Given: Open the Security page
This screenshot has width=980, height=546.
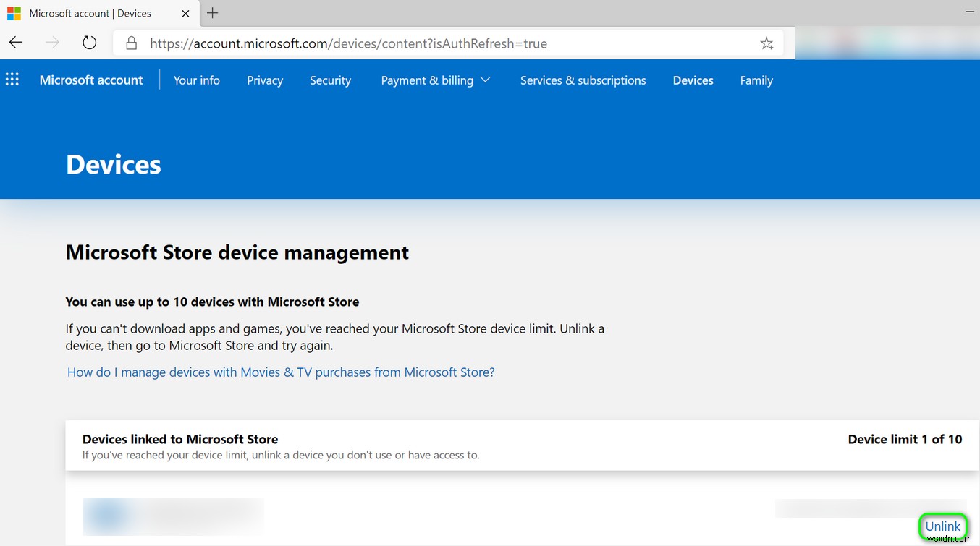Looking at the screenshot, I should pyautogui.click(x=330, y=80).
